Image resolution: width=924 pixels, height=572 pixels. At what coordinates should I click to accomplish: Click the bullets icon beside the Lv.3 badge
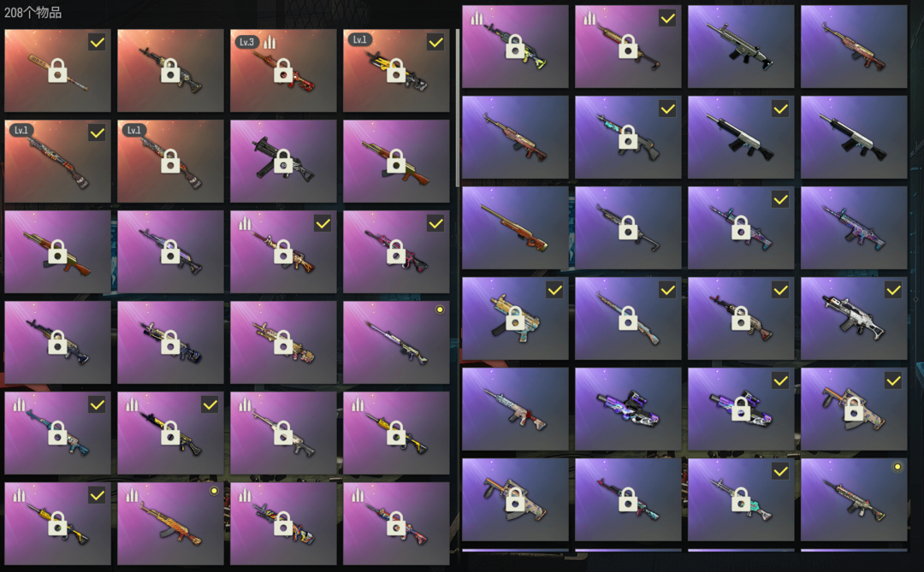(x=269, y=42)
